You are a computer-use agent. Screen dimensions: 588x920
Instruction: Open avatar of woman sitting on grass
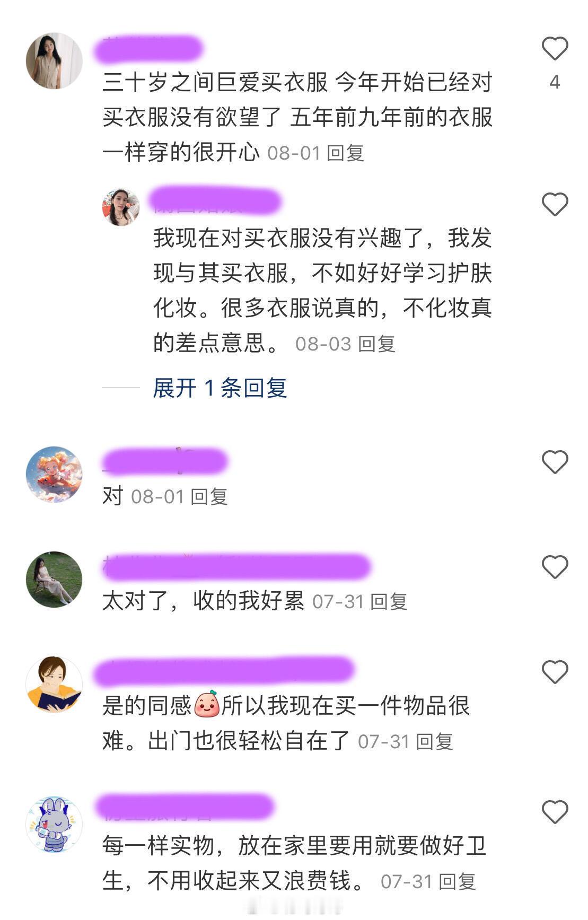[54, 579]
